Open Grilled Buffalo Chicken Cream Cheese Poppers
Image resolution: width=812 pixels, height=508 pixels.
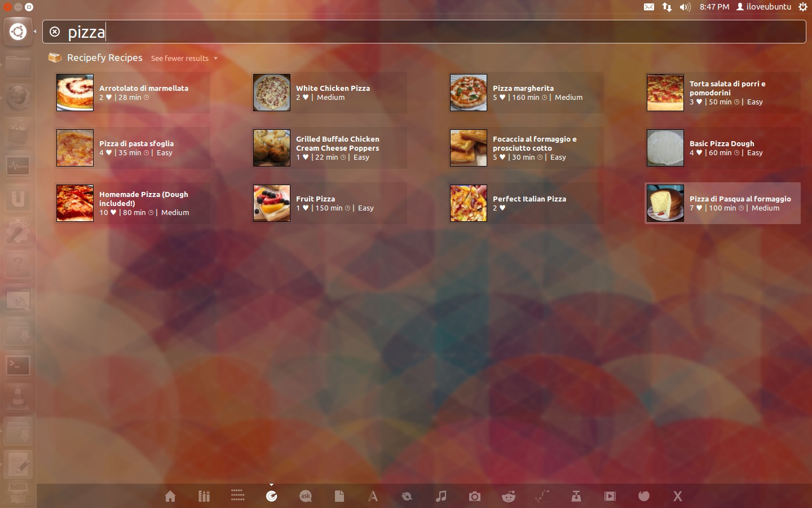(x=329, y=148)
